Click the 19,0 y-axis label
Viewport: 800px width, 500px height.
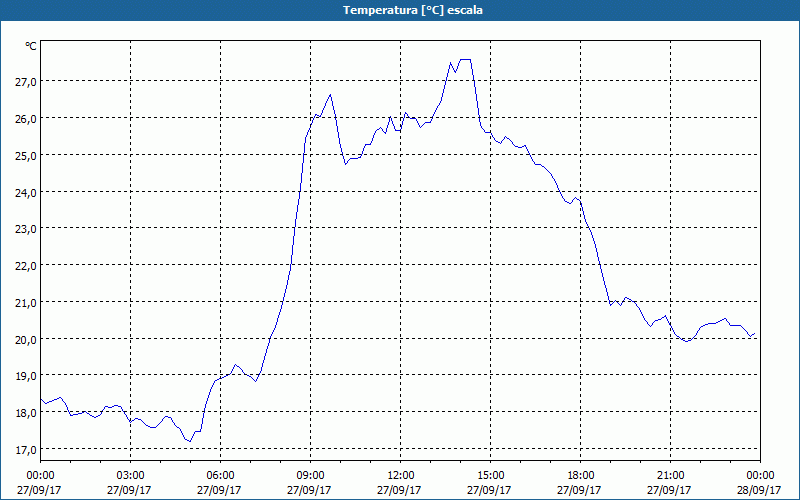(26, 376)
